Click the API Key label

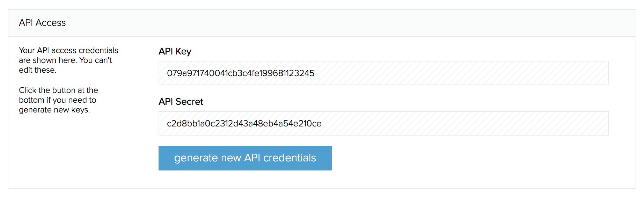[x=175, y=51]
